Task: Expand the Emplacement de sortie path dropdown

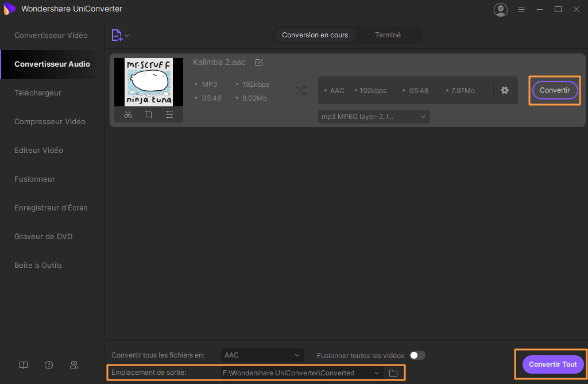Action: click(377, 373)
